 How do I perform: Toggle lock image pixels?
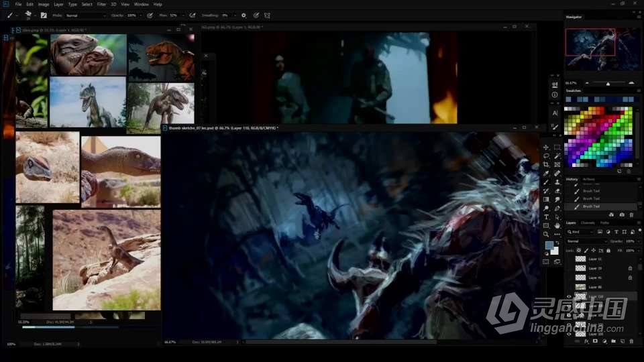point(586,250)
